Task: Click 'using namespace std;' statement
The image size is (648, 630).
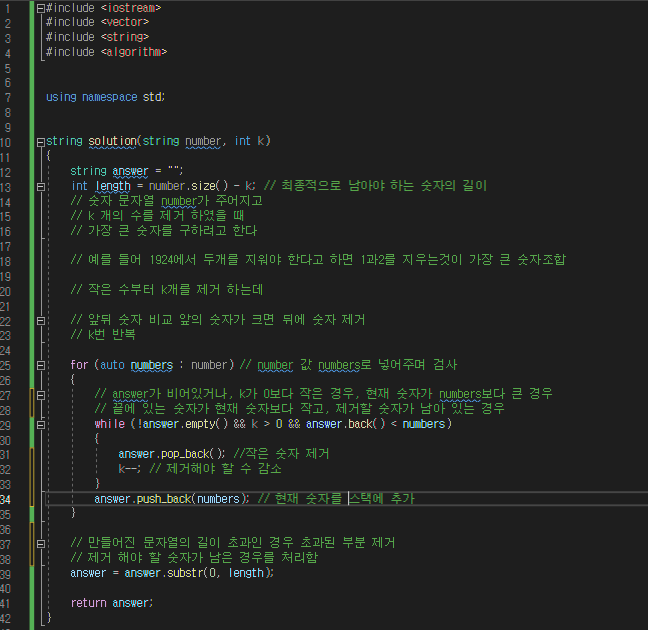Action: (x=105, y=97)
